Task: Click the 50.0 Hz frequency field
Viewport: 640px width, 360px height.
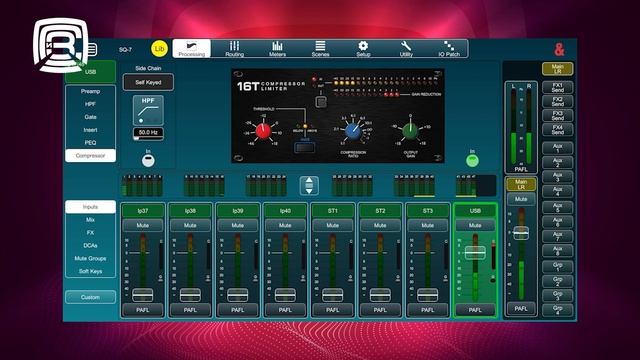Action: (x=148, y=133)
